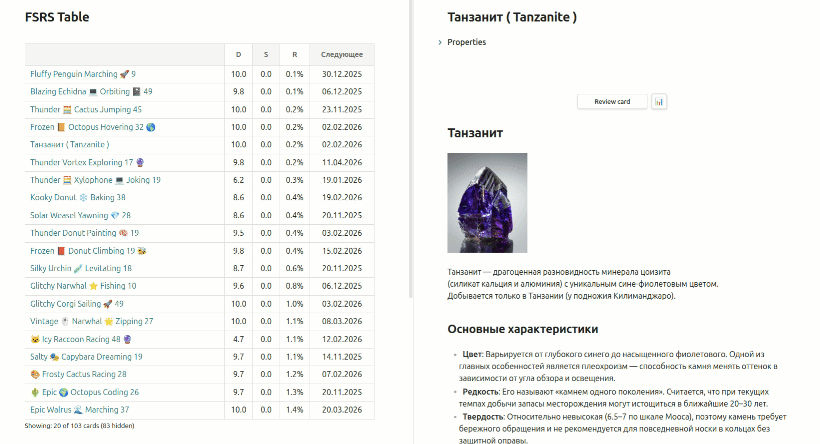This screenshot has height=444, width=820.
Task: Click the Танзанит section heading above the image
Action: coord(475,133)
